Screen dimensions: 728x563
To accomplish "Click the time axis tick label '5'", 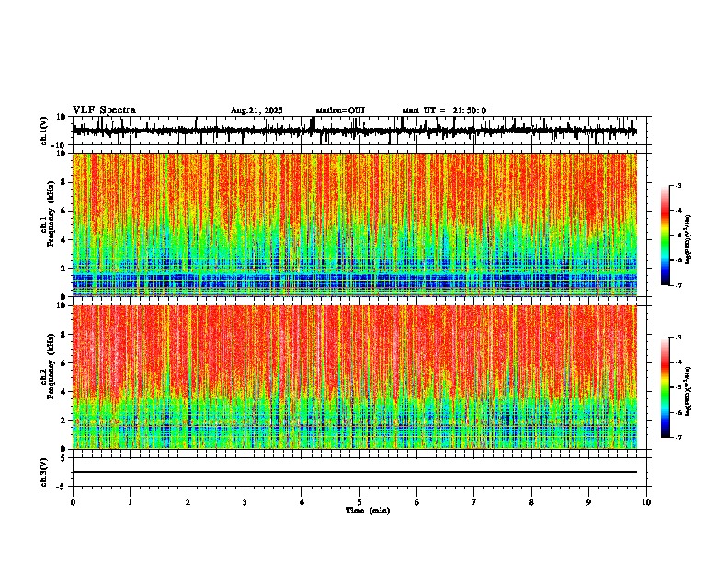I will (x=359, y=502).
